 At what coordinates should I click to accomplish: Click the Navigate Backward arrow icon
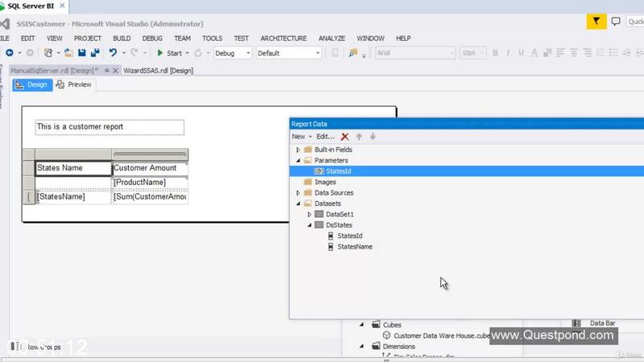coord(9,53)
